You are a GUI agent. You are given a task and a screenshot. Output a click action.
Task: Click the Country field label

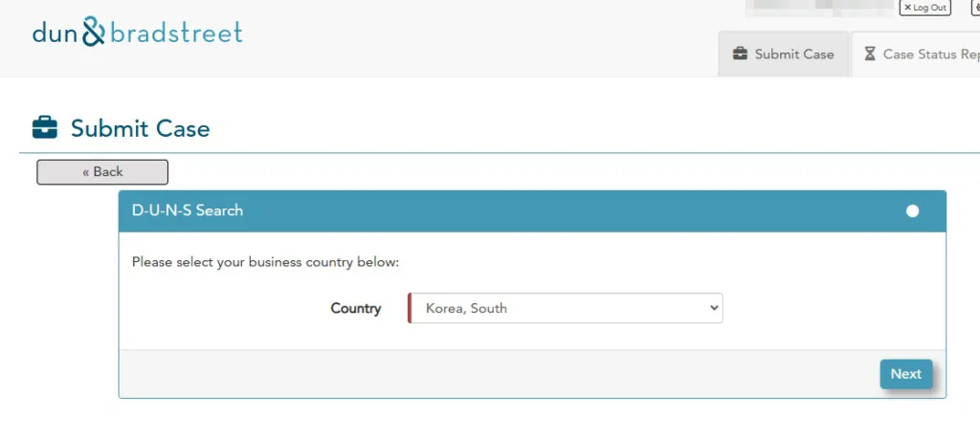click(x=356, y=309)
